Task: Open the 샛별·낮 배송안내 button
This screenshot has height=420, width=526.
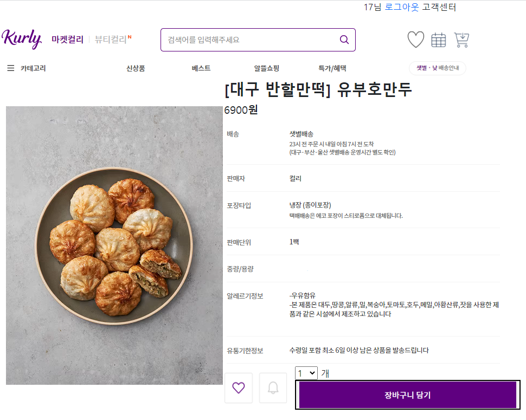Action: click(x=437, y=68)
